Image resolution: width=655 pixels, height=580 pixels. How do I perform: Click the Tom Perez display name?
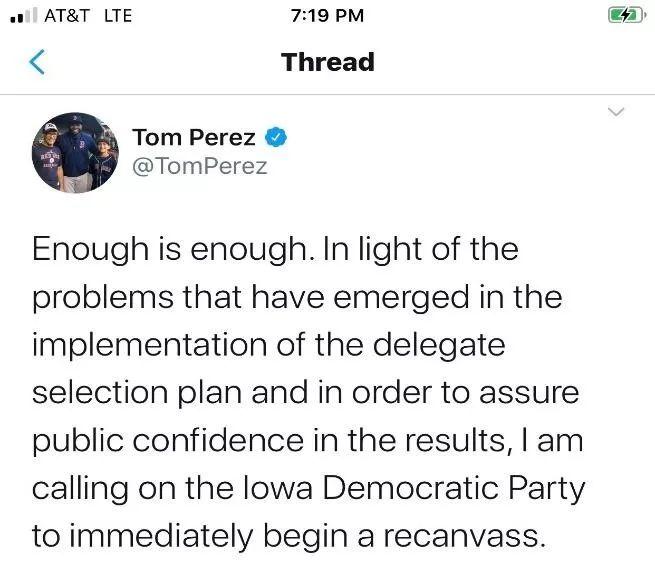coord(194,137)
